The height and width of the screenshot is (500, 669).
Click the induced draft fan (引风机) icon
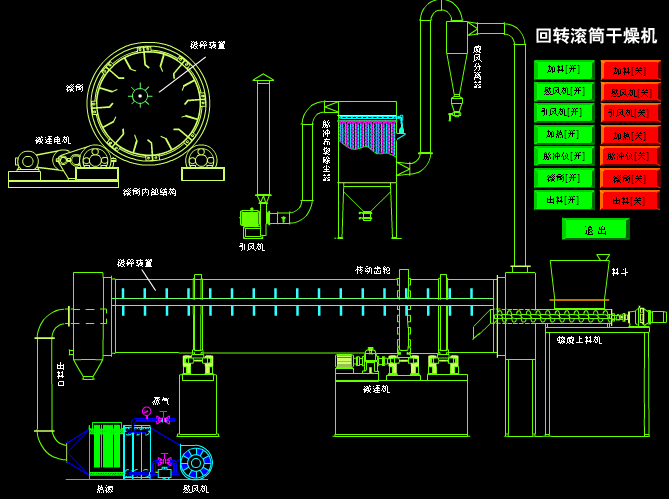252,219
